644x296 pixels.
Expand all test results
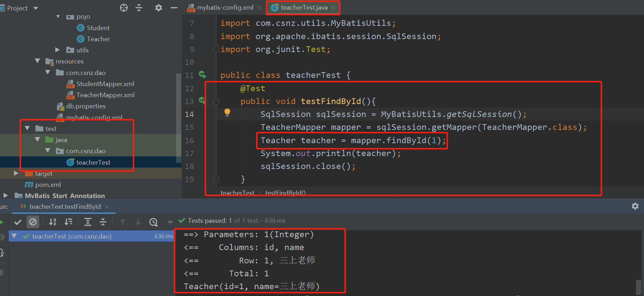(x=88, y=222)
